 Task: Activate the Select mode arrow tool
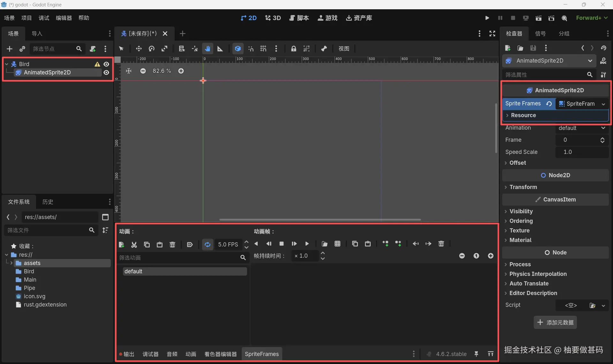click(121, 49)
